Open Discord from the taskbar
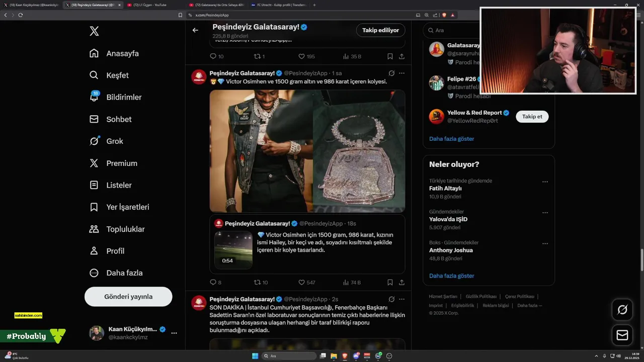Screen dimensions: 644x362 (356, 356)
